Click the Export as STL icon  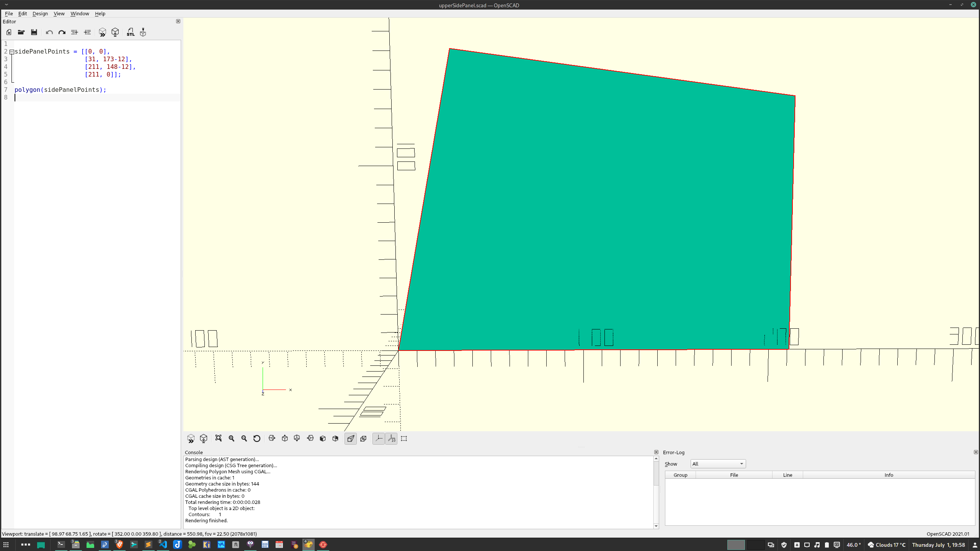[x=131, y=32]
